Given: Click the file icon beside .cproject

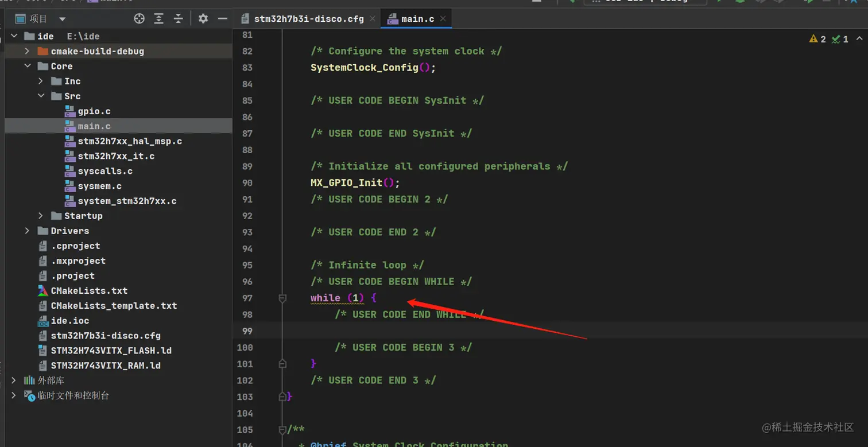Looking at the screenshot, I should point(42,246).
